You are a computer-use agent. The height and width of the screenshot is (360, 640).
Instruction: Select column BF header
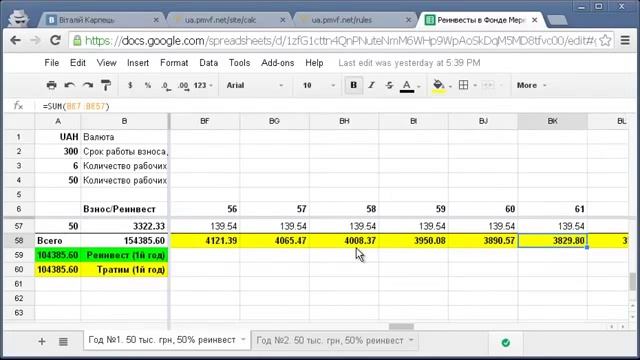(x=205, y=121)
